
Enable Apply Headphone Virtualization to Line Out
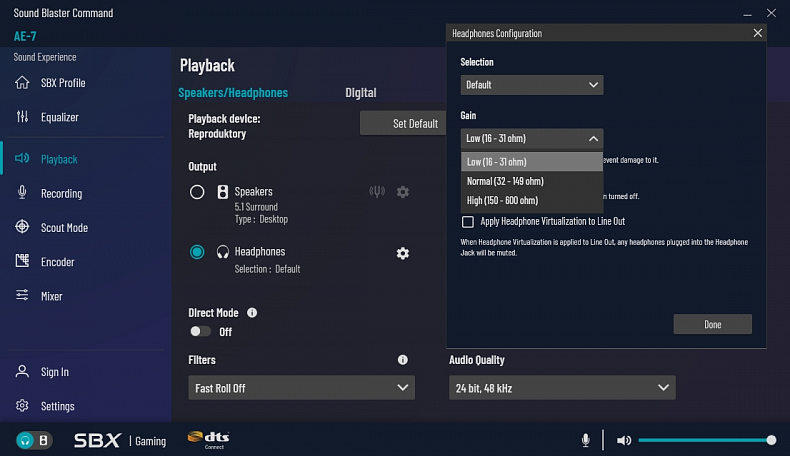point(467,222)
